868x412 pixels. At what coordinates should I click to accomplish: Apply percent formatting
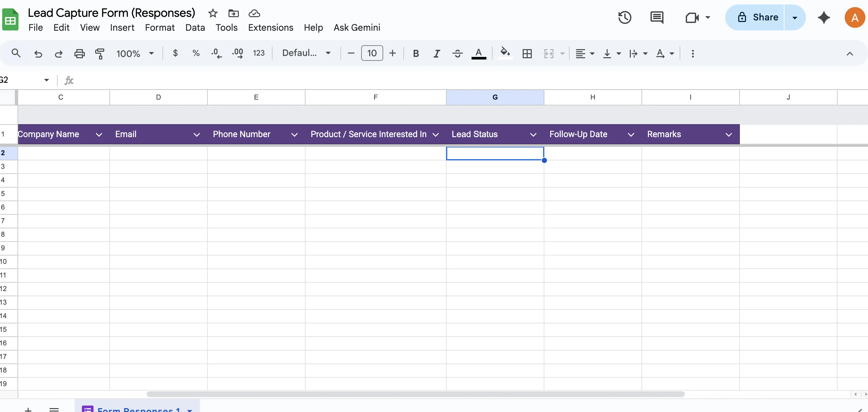pos(196,53)
